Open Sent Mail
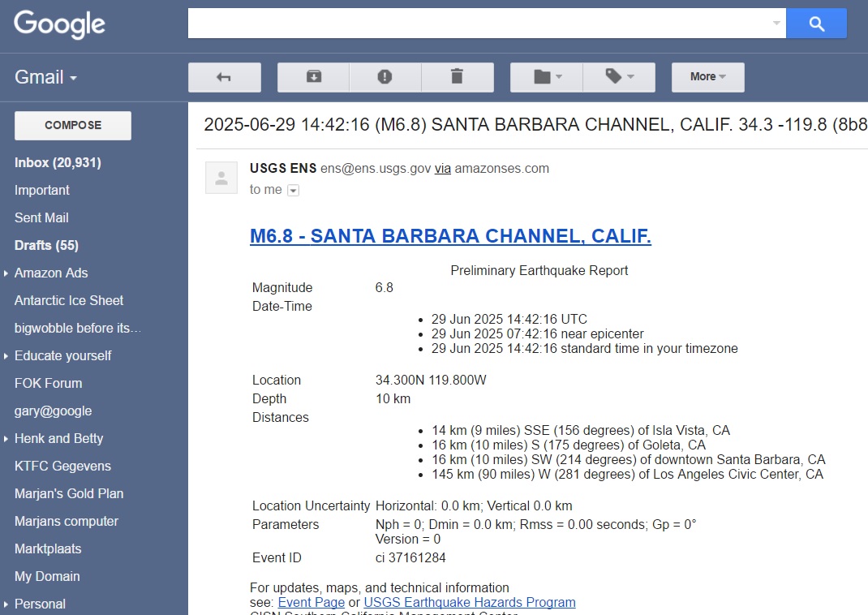The width and height of the screenshot is (868, 615). pos(41,218)
